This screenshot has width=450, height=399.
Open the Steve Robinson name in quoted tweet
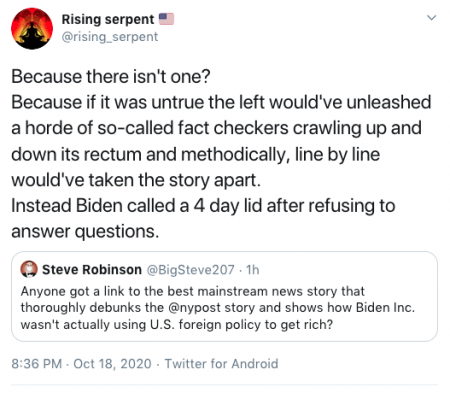pos(92,269)
